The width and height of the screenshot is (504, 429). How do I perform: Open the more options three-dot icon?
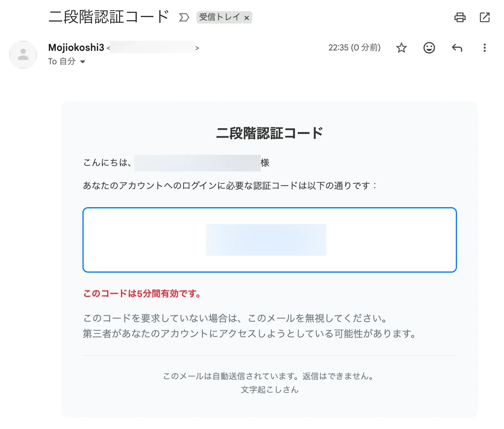(484, 48)
